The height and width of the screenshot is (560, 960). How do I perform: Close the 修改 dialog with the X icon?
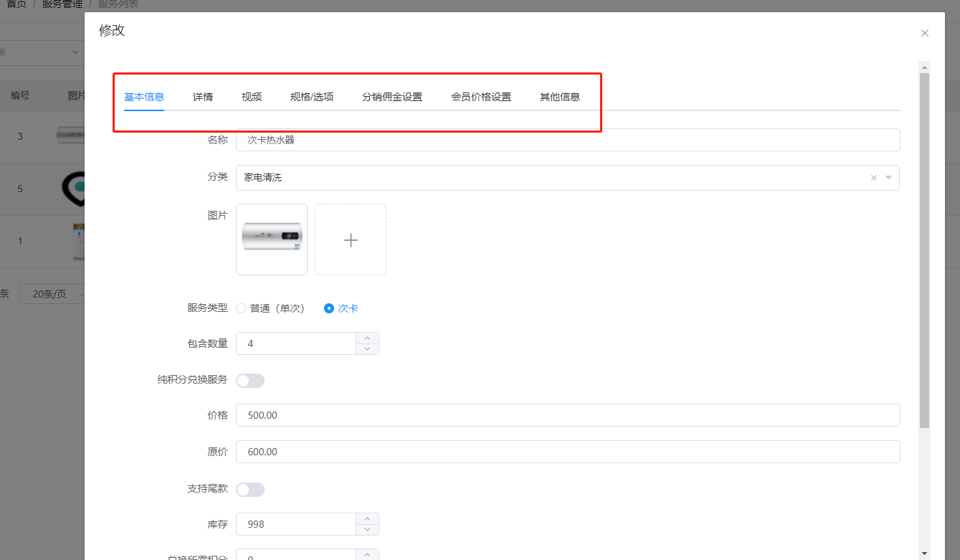925,33
